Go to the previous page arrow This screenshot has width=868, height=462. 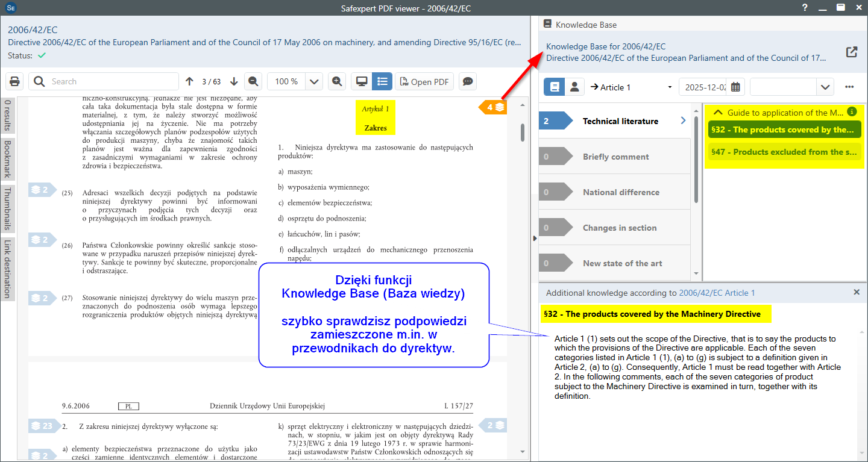coord(189,81)
